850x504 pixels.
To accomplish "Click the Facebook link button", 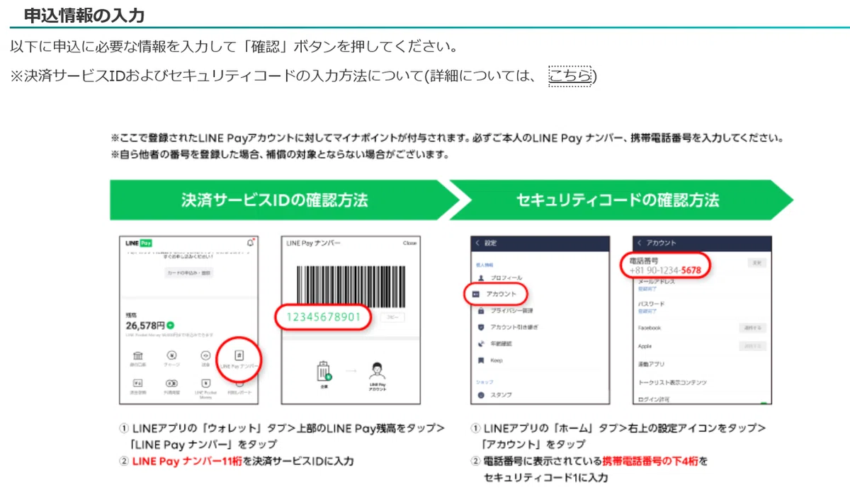I will click(753, 328).
